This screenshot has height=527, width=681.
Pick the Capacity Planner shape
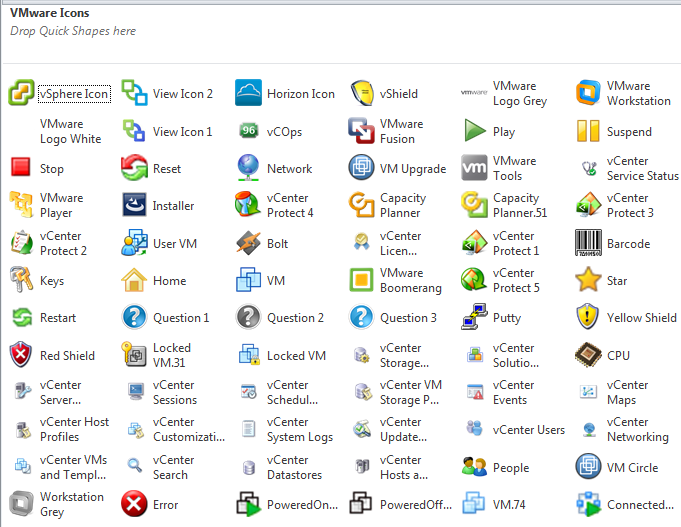pyautogui.click(x=361, y=205)
